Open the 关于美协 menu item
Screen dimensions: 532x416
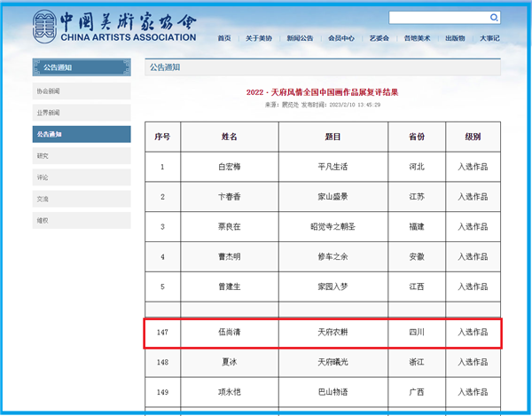click(258, 38)
